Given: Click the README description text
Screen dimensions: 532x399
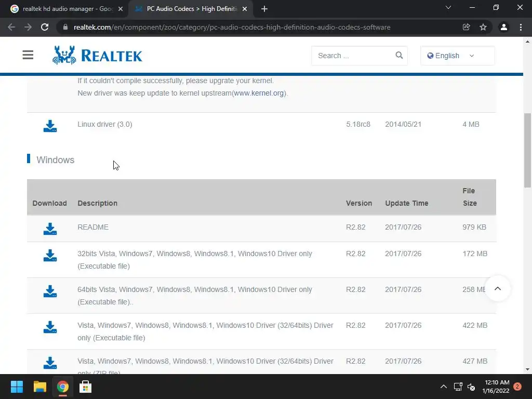Looking at the screenshot, I should coord(93,227).
